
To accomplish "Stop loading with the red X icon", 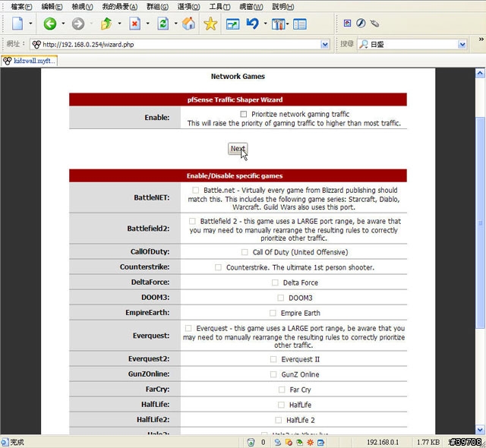I will pos(134,24).
